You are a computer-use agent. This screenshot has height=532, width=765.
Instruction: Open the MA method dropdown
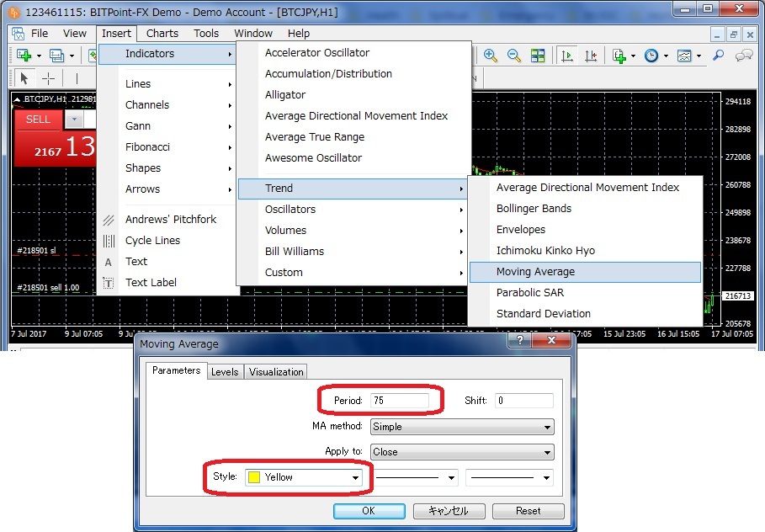click(462, 427)
